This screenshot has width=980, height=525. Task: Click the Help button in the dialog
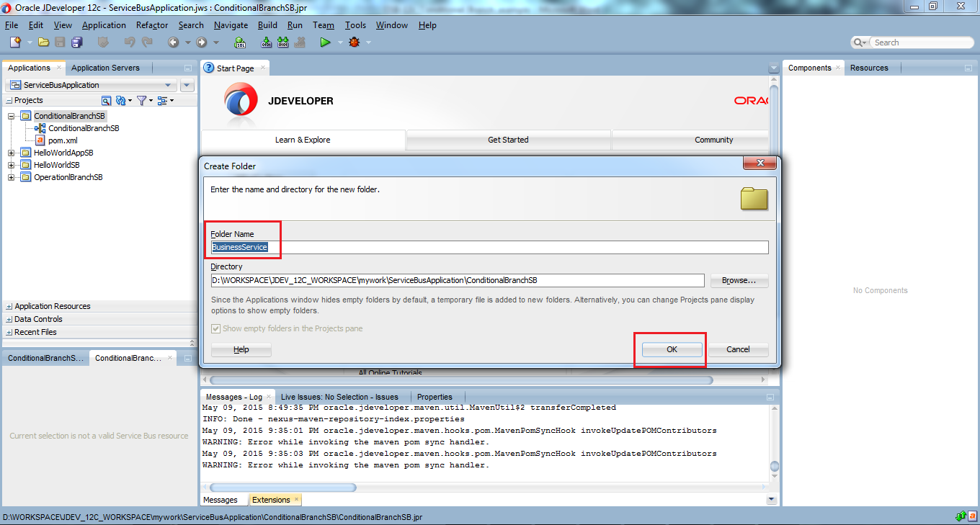[x=241, y=349]
